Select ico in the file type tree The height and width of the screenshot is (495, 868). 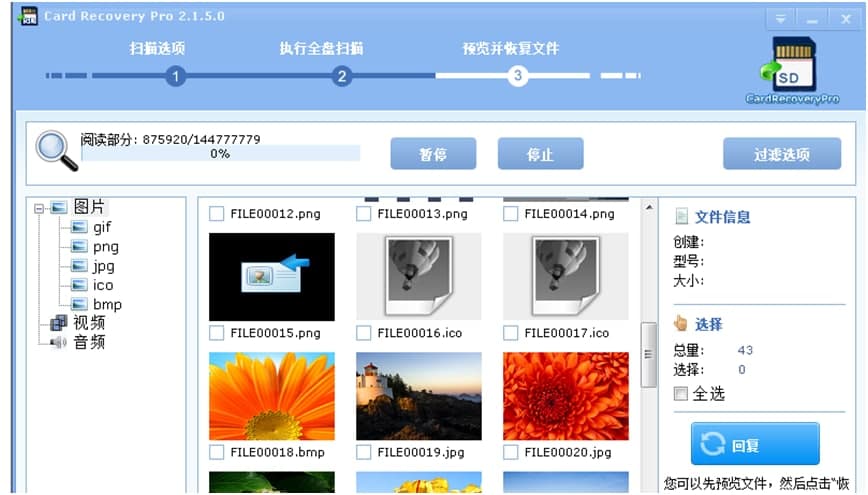103,285
